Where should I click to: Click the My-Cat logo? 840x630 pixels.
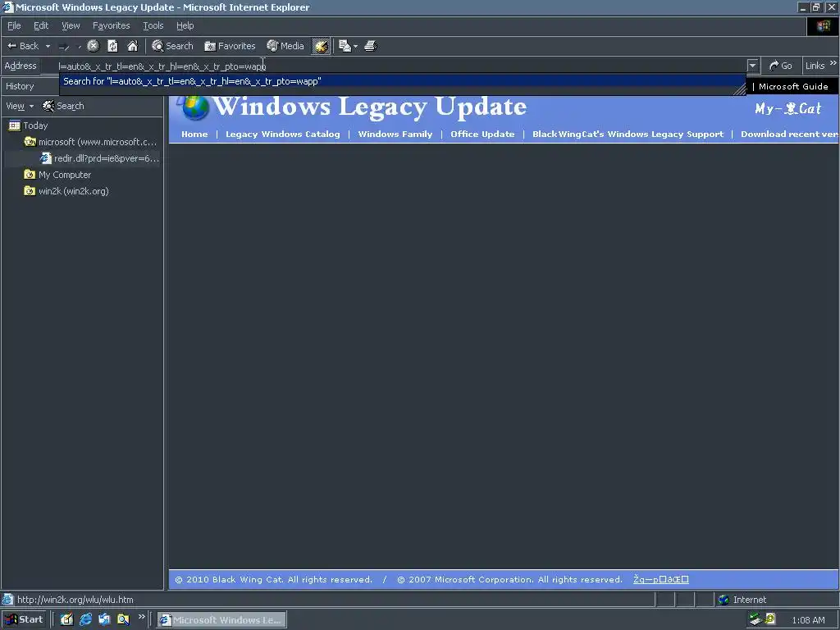(x=788, y=109)
